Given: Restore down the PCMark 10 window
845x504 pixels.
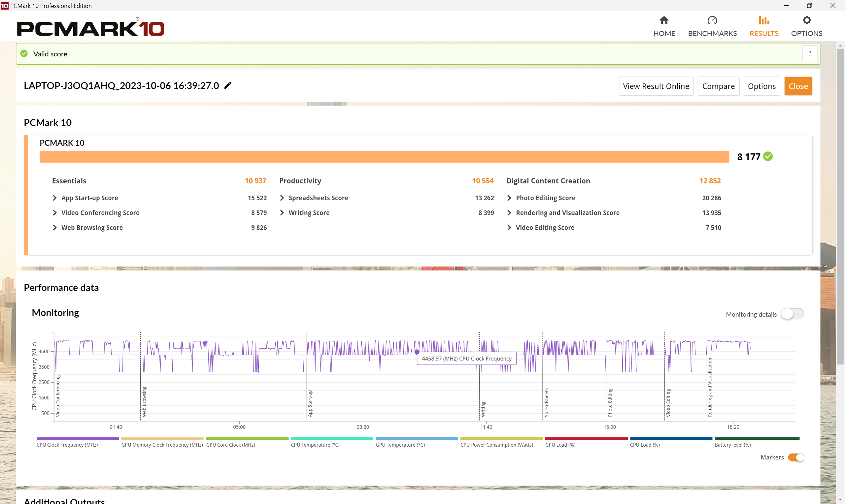Looking at the screenshot, I should click(x=809, y=5).
